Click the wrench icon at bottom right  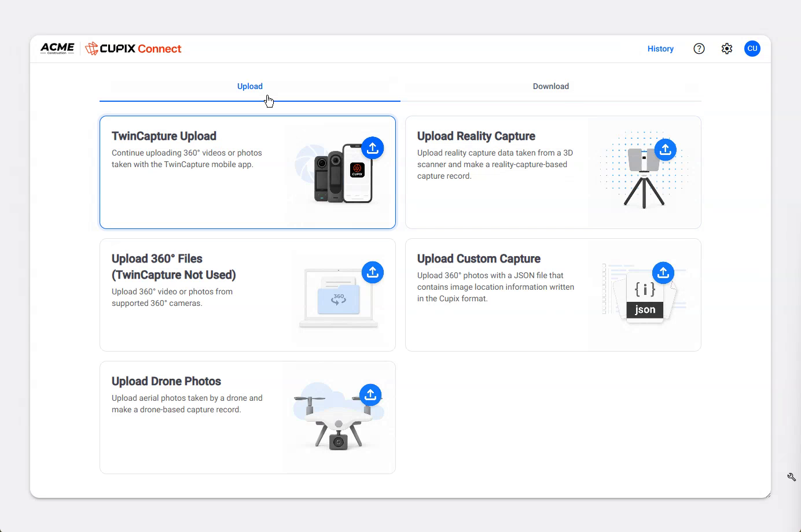791,477
